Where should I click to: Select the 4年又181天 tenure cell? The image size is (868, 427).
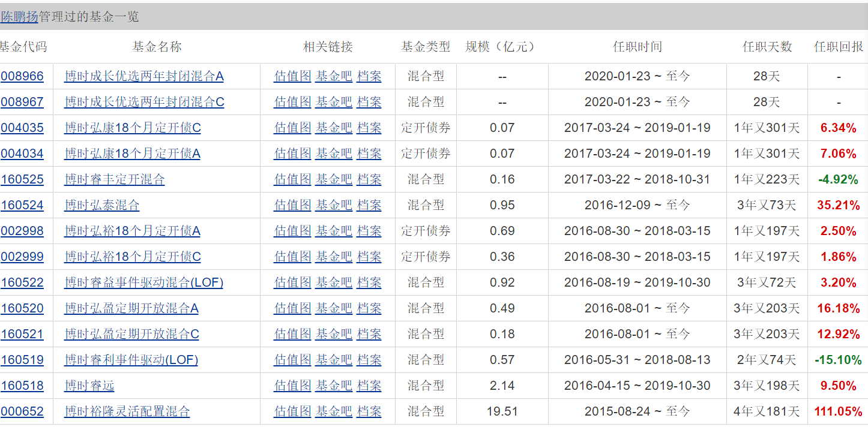(x=767, y=411)
